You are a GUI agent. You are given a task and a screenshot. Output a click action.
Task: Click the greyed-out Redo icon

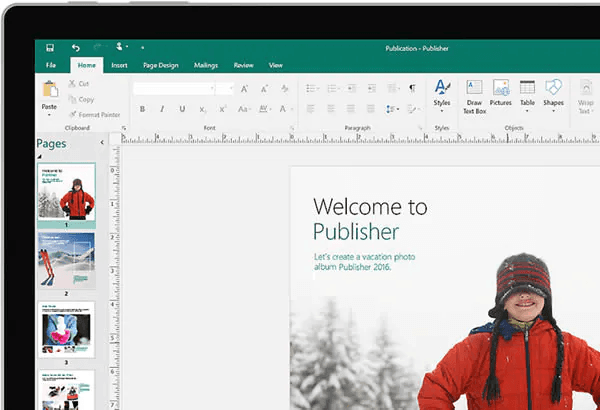(98, 47)
